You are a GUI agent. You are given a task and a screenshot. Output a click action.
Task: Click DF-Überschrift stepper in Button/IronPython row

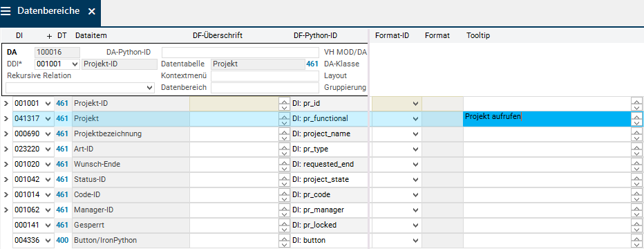(x=284, y=241)
